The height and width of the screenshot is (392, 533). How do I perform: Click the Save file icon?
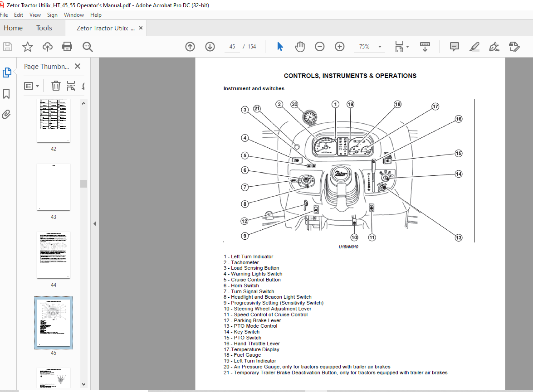(7, 47)
